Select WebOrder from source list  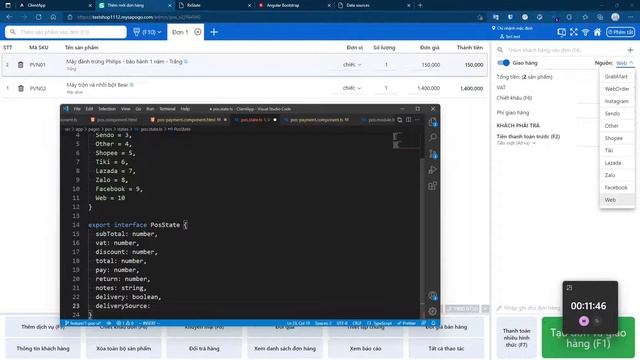tap(617, 89)
